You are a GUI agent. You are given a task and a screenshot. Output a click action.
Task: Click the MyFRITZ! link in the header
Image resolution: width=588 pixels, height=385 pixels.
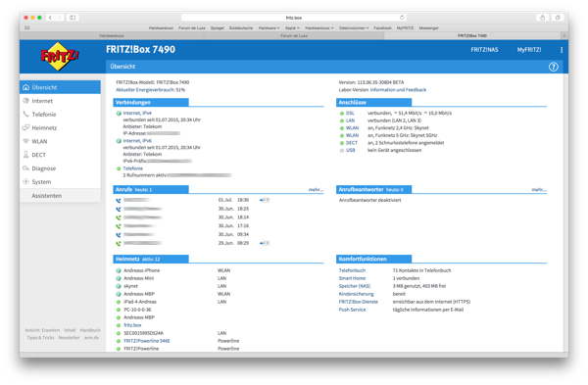coord(529,50)
